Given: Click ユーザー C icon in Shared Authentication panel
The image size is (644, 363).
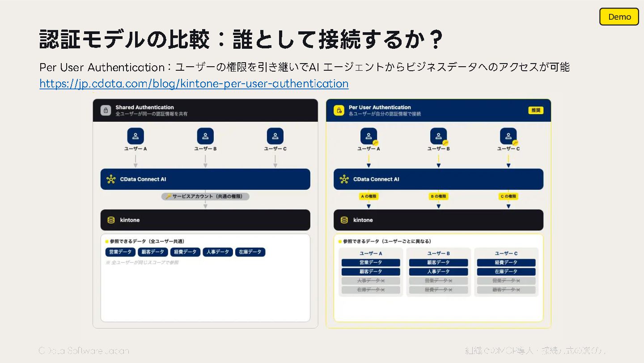Looking at the screenshot, I should click(275, 136).
